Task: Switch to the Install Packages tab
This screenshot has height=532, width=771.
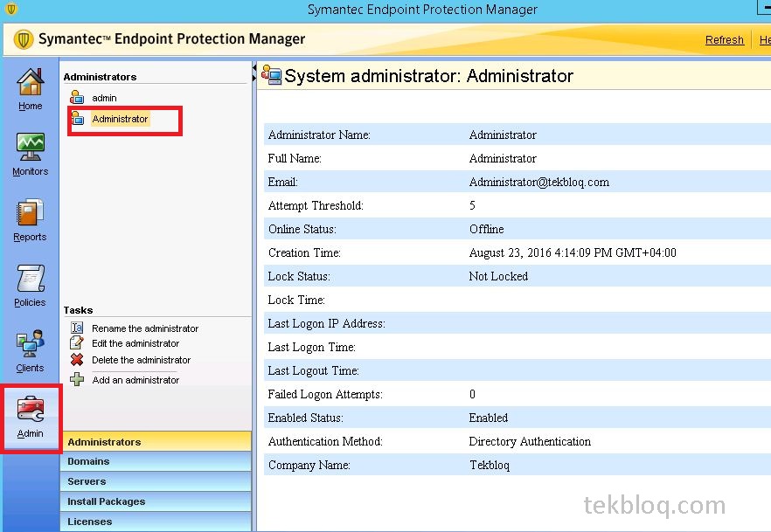Action: 156,501
